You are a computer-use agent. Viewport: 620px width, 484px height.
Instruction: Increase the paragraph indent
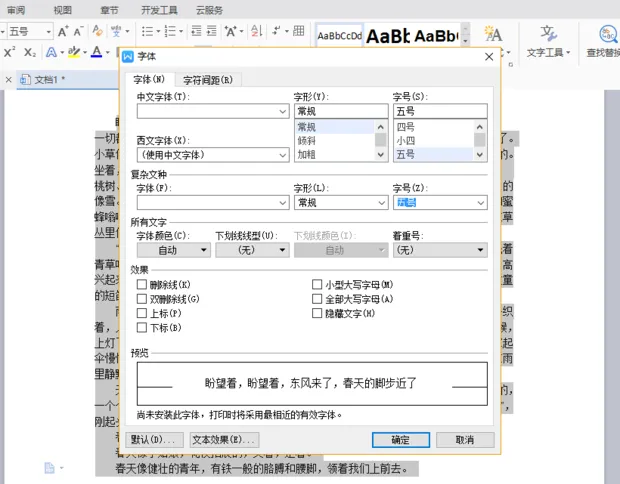[212, 31]
